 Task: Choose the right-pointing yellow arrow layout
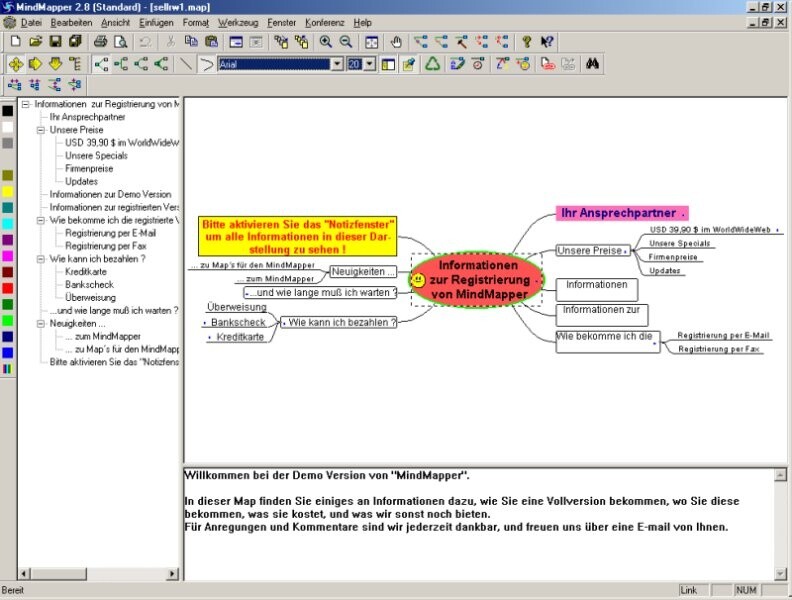pos(35,64)
